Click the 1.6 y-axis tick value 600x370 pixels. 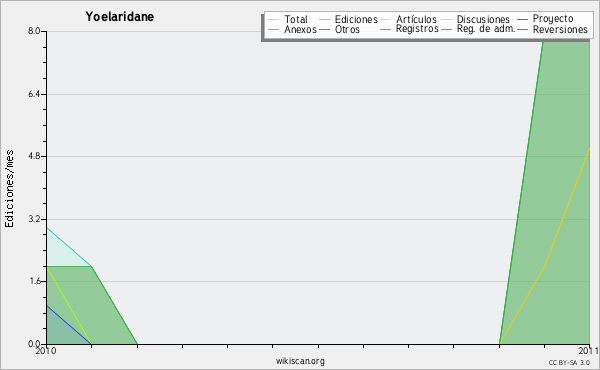pyautogui.click(x=34, y=281)
